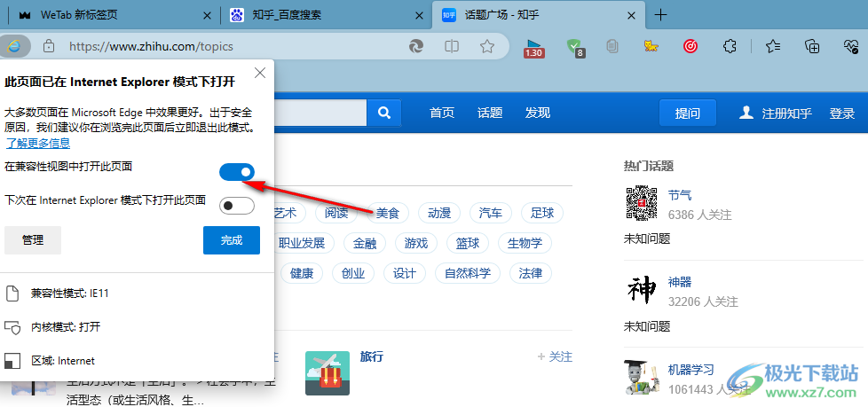The width and height of the screenshot is (868, 407).
Task: Click the 登录 link
Action: click(x=842, y=113)
